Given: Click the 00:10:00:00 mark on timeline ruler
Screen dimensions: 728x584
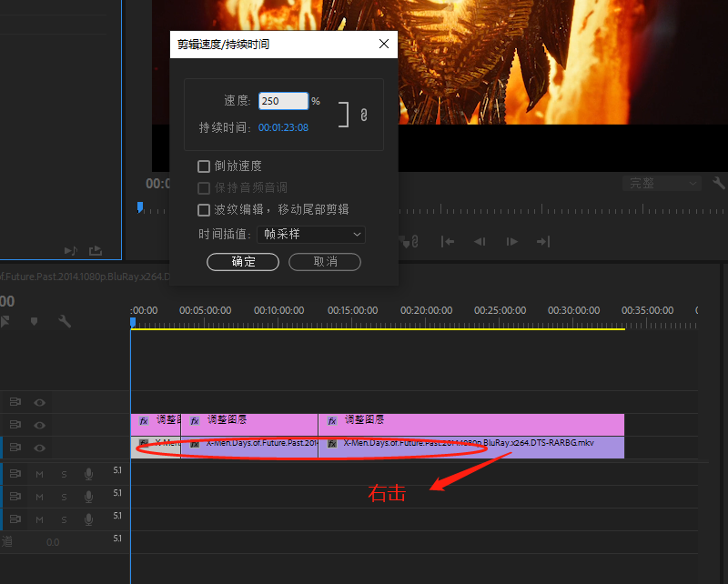Looking at the screenshot, I should [279, 310].
